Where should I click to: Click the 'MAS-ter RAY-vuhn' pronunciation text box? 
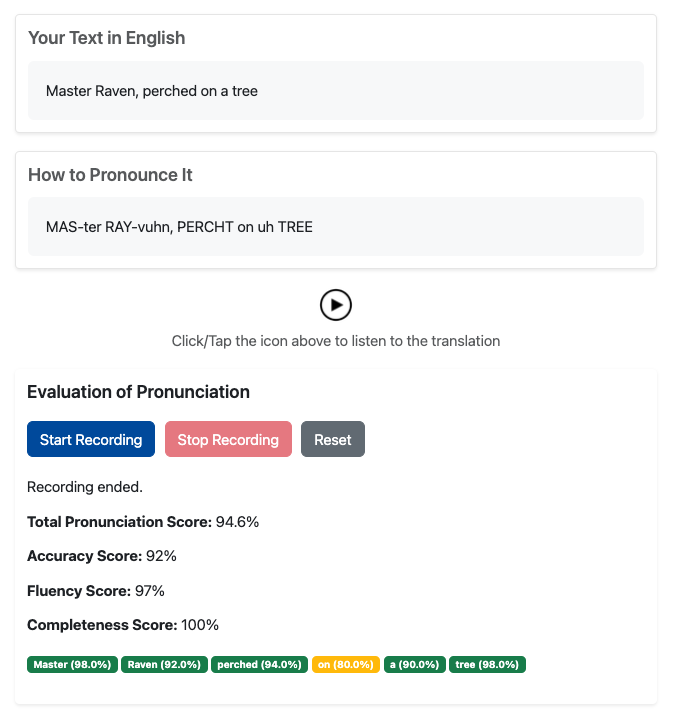(x=335, y=227)
